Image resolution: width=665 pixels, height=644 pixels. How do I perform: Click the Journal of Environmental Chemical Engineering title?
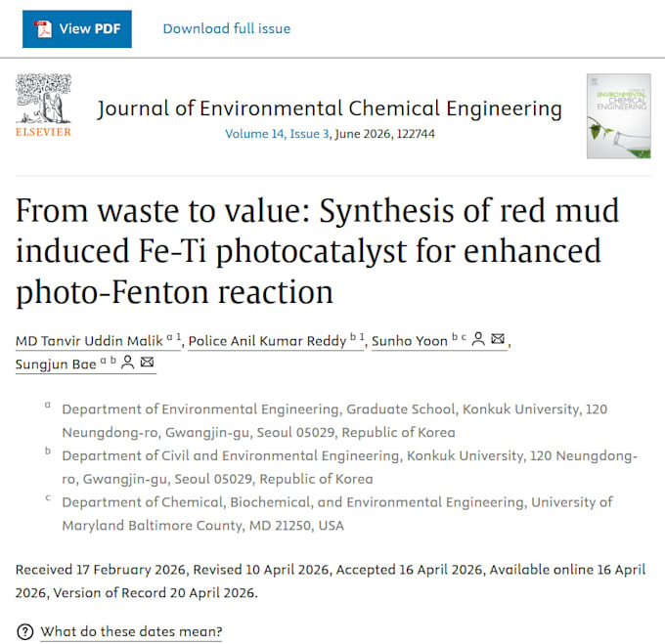pos(330,108)
